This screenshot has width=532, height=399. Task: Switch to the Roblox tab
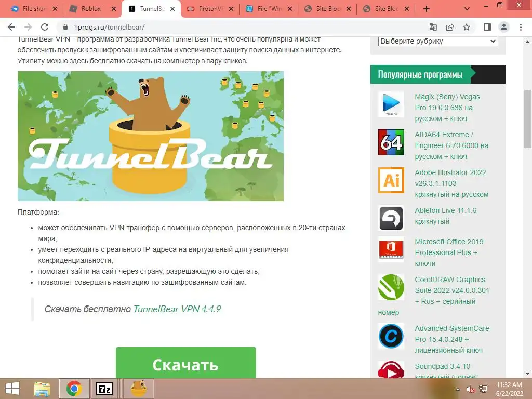pyautogui.click(x=90, y=9)
